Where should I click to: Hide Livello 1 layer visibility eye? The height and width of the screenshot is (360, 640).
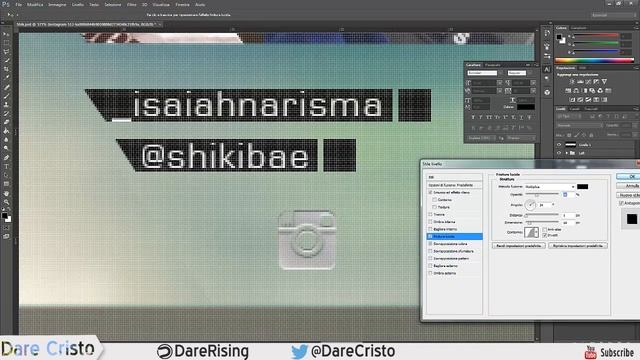click(559, 144)
